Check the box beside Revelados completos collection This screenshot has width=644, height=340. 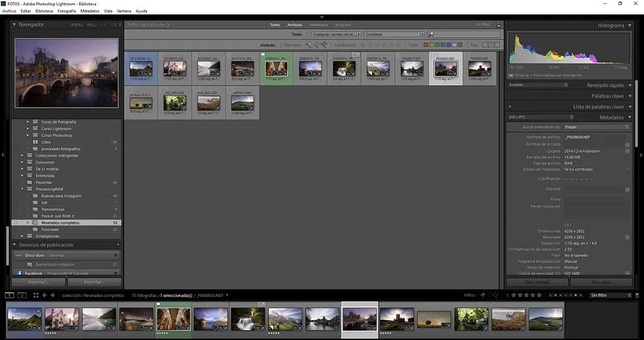[15, 223]
